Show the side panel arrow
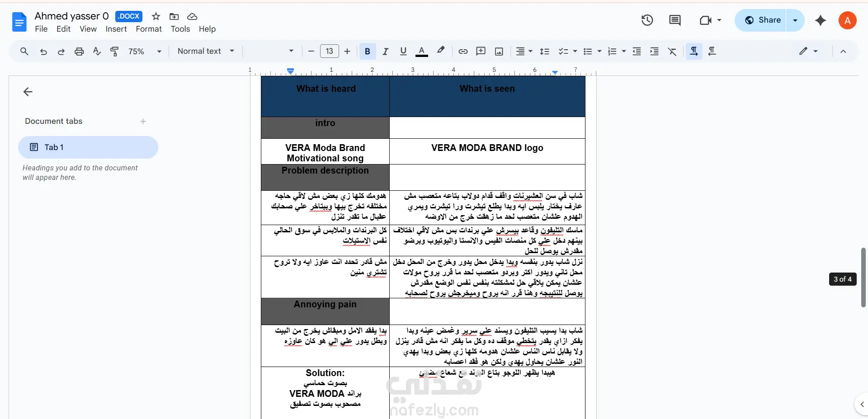 [x=862, y=404]
